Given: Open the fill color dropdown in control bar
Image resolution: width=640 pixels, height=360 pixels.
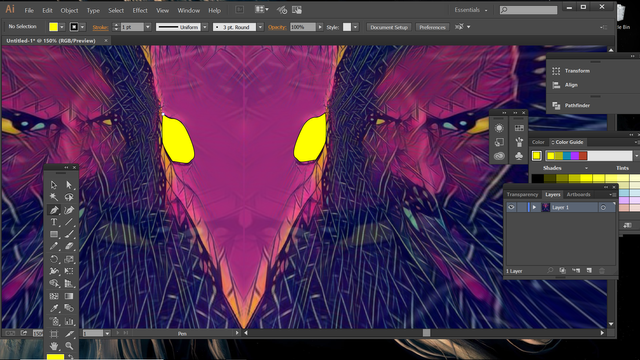Looking at the screenshot, I should click(62, 27).
